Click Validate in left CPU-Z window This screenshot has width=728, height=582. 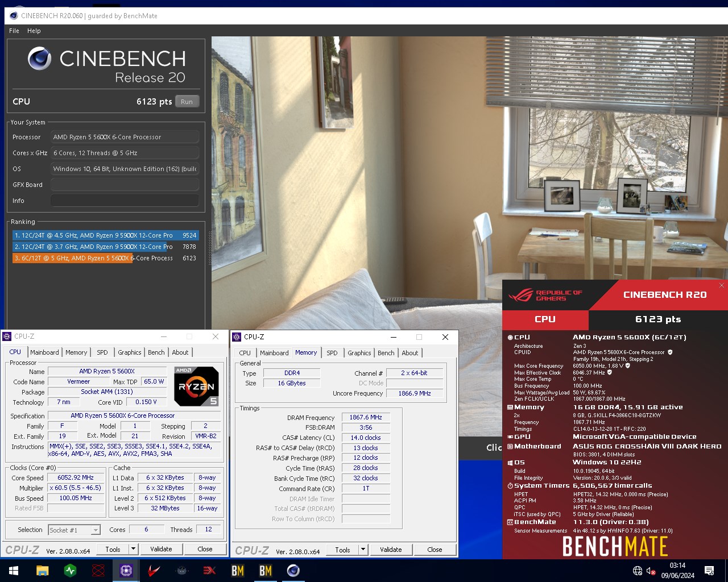tap(161, 549)
